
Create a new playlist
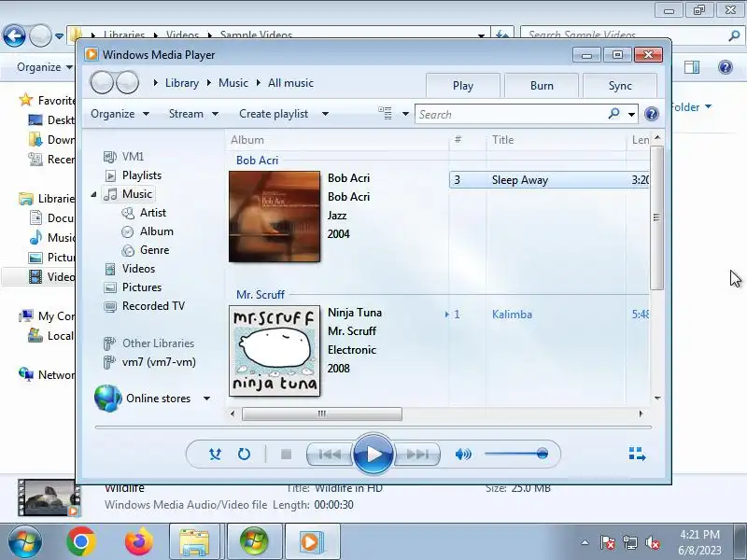point(274,114)
